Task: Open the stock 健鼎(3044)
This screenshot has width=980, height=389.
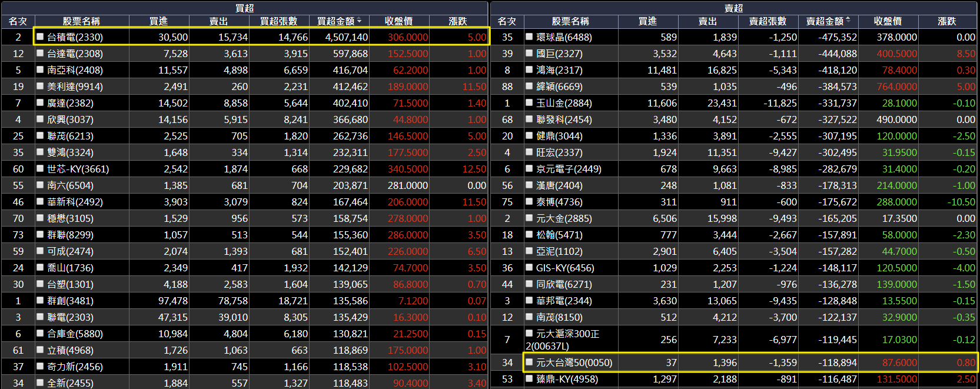Action: pos(559,136)
